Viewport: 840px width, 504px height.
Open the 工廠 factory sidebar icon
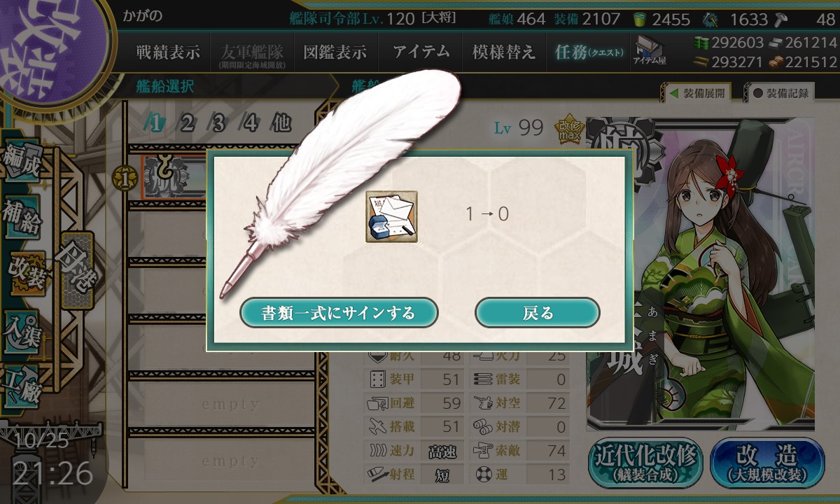[21, 385]
